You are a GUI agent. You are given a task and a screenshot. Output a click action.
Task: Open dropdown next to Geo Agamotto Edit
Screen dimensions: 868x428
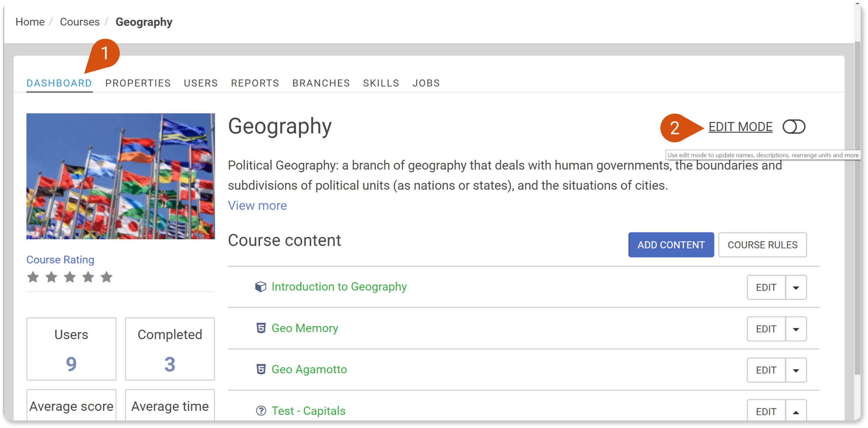[x=796, y=370]
